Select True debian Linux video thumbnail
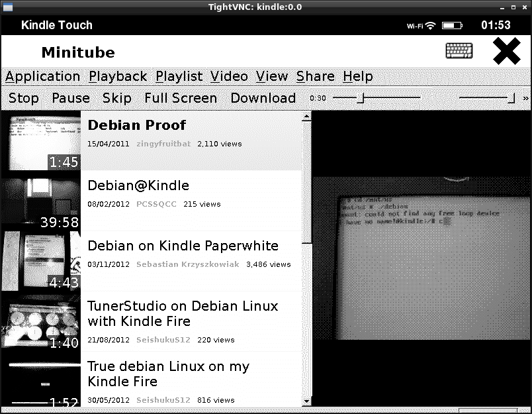The width and height of the screenshot is (532, 414). coord(41,380)
